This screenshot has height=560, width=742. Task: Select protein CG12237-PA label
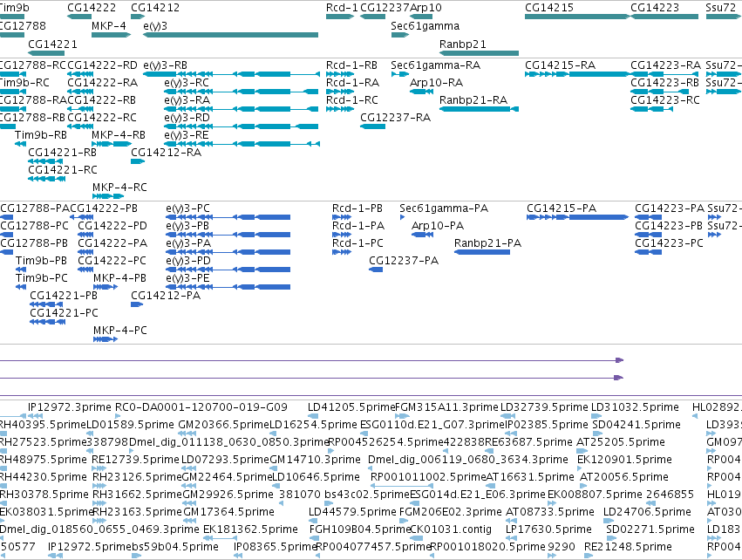(x=404, y=260)
